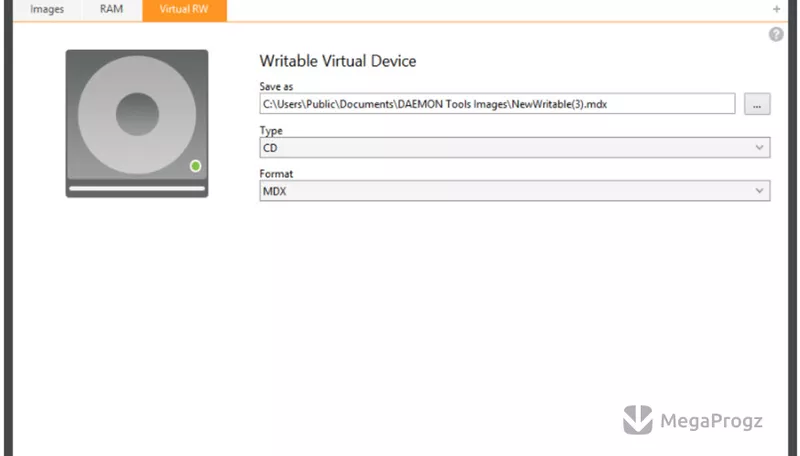Open help with the question mark icon
The width and height of the screenshot is (800, 456).
pyautogui.click(x=776, y=34)
